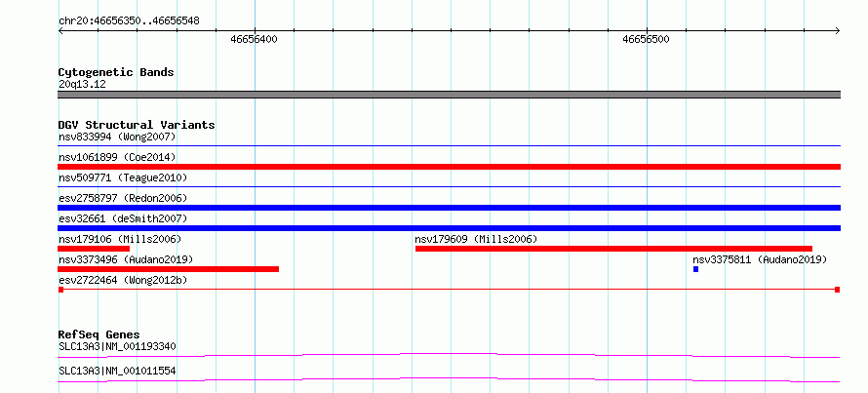Select the blue esv32661 variant bar
Screen dimensions: 868x393
click(x=449, y=228)
